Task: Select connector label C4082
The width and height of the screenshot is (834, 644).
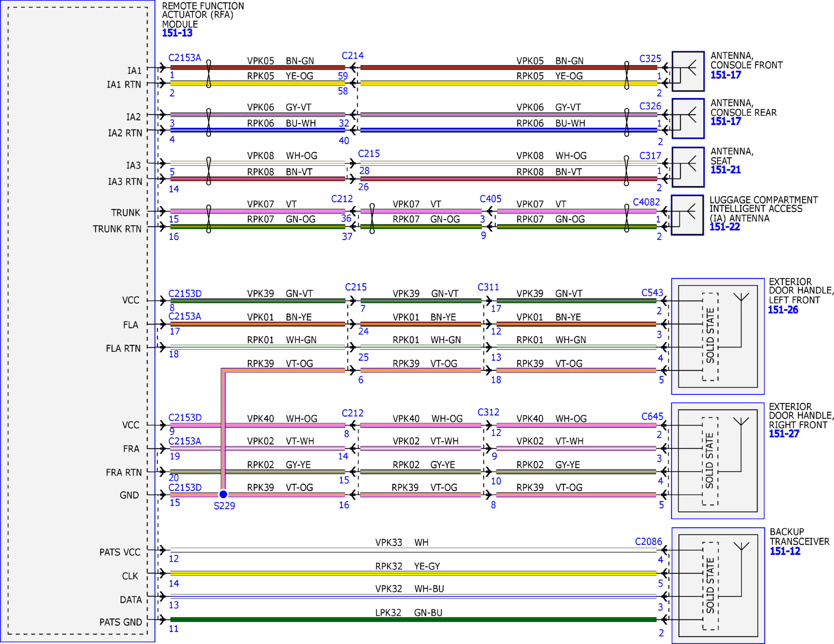Action: (646, 202)
